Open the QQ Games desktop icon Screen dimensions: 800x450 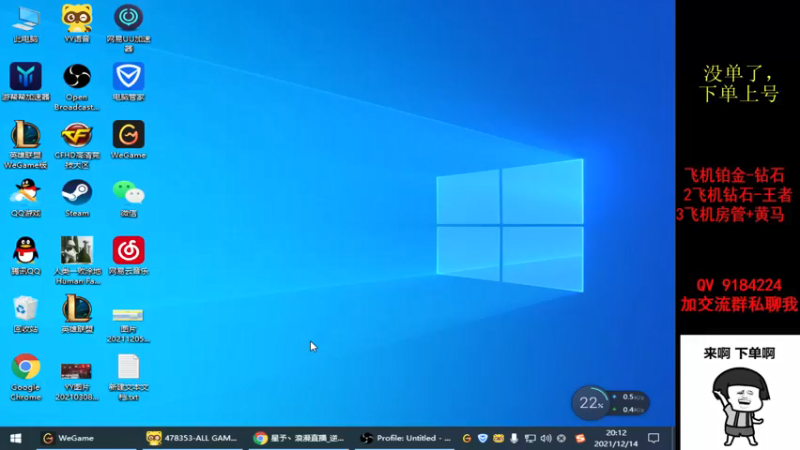[x=26, y=198]
